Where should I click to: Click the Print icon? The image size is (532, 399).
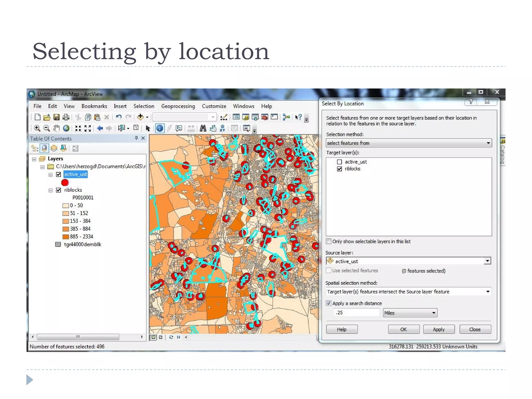(x=66, y=117)
